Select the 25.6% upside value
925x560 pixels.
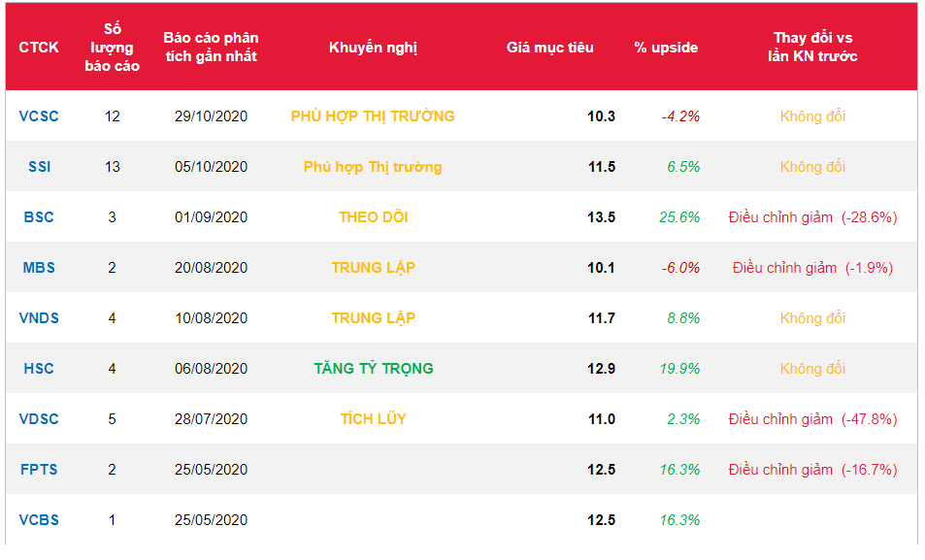679,217
